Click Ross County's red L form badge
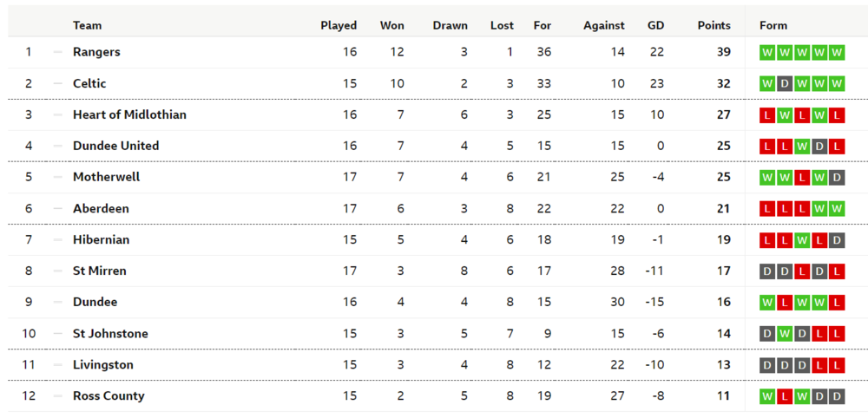Image resolution: width=868 pixels, height=418 pixels. 785,396
